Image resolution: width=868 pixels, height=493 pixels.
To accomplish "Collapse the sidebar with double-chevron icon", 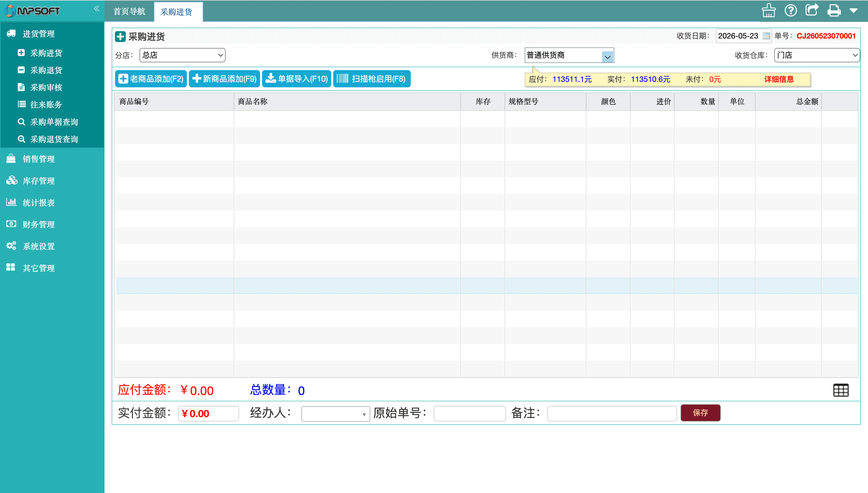I will (x=96, y=9).
